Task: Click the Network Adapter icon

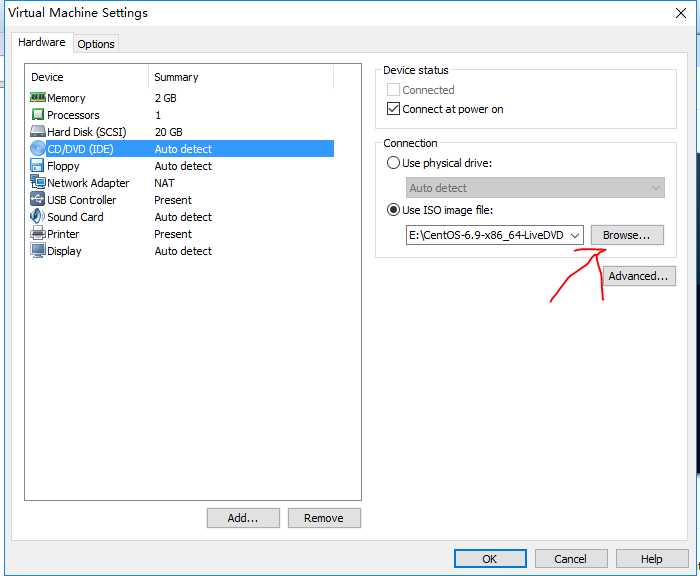Action: (x=38, y=182)
